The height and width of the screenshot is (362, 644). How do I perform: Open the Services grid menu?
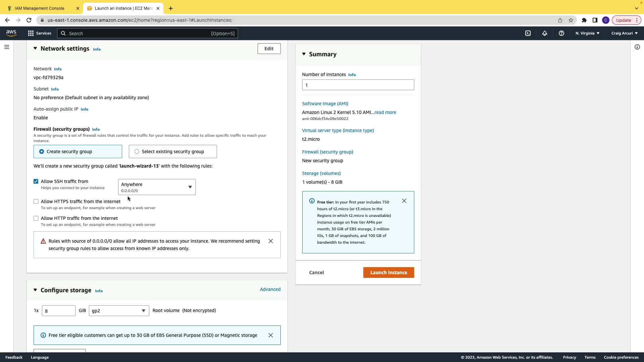pos(40,33)
